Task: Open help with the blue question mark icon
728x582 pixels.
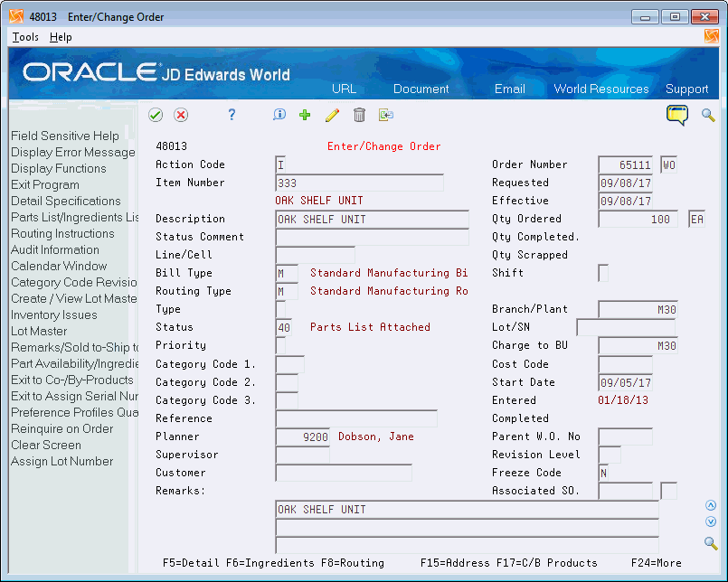Action: [x=232, y=115]
